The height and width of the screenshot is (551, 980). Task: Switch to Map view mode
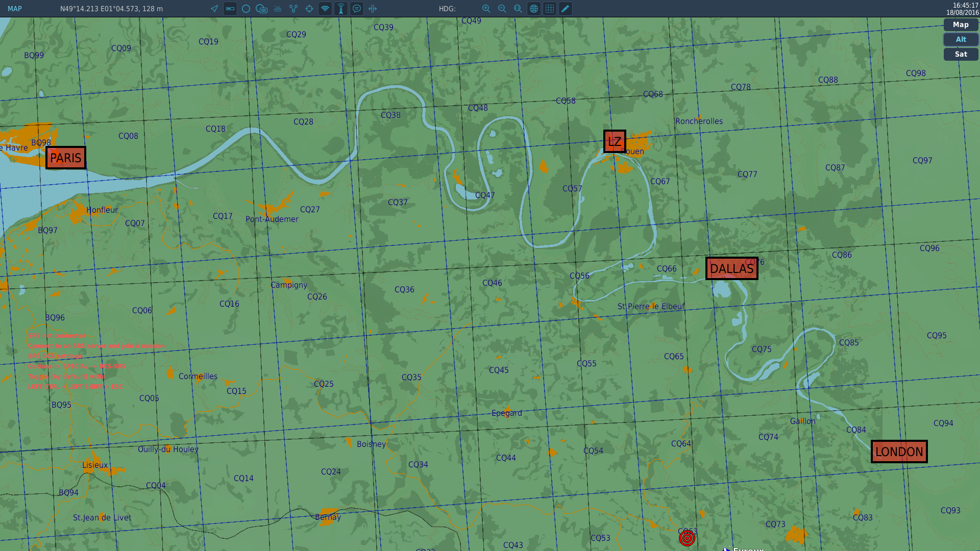(961, 24)
